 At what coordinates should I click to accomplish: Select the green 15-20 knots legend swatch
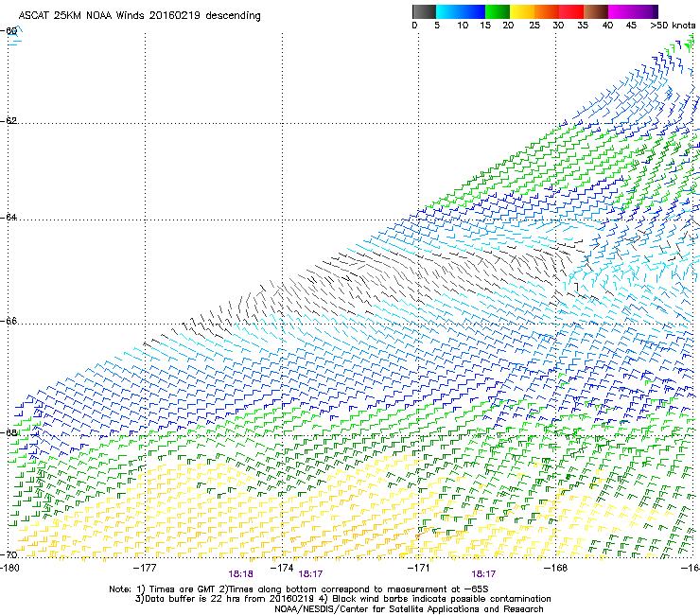[498, 11]
